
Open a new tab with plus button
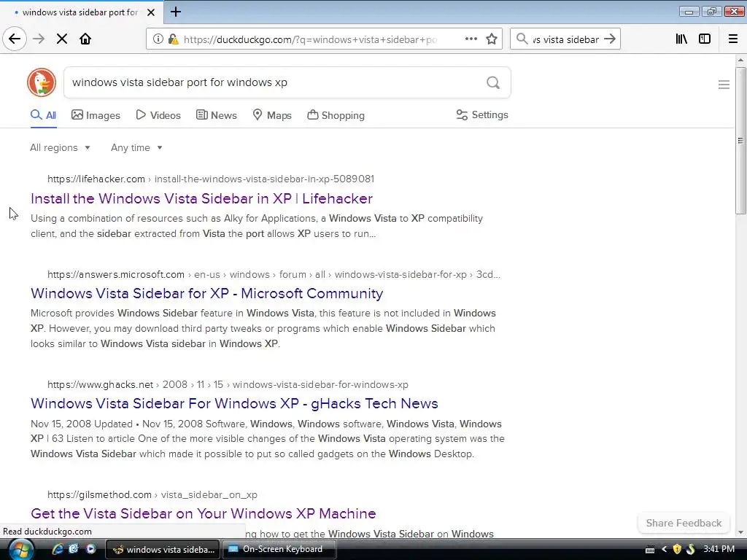tap(176, 12)
